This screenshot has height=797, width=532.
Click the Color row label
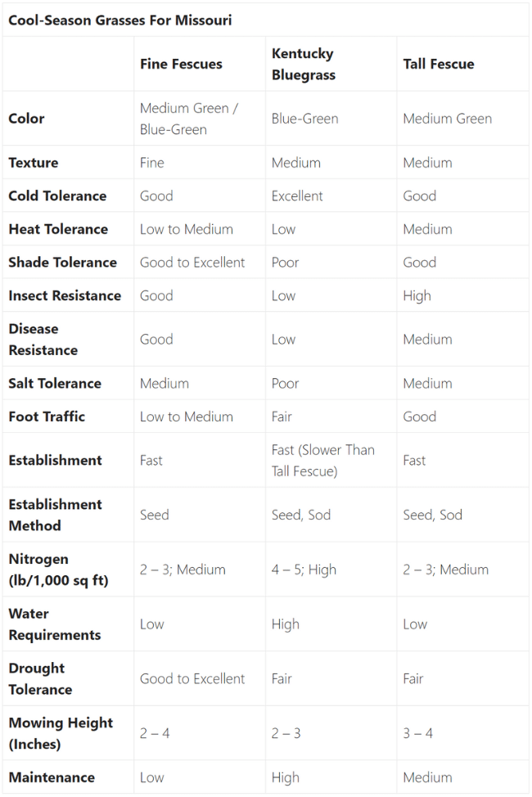point(26,119)
